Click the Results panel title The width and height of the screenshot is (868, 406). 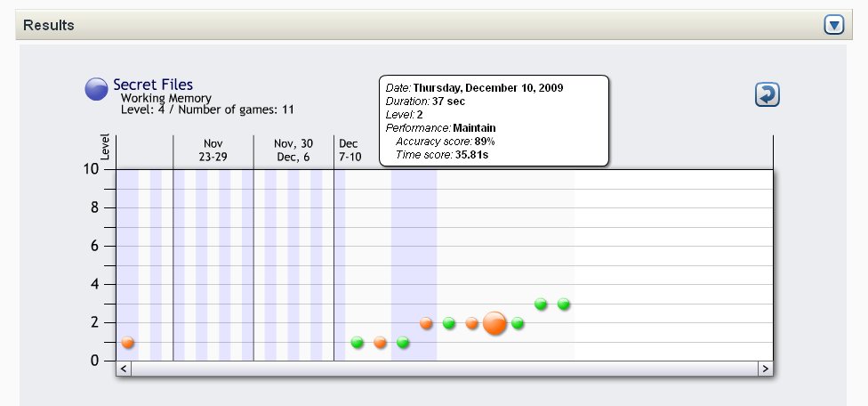pos(49,26)
